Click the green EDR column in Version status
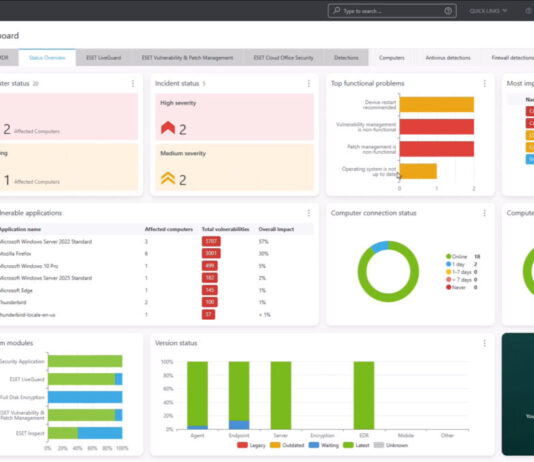The height and width of the screenshot is (462, 534). pos(364,395)
